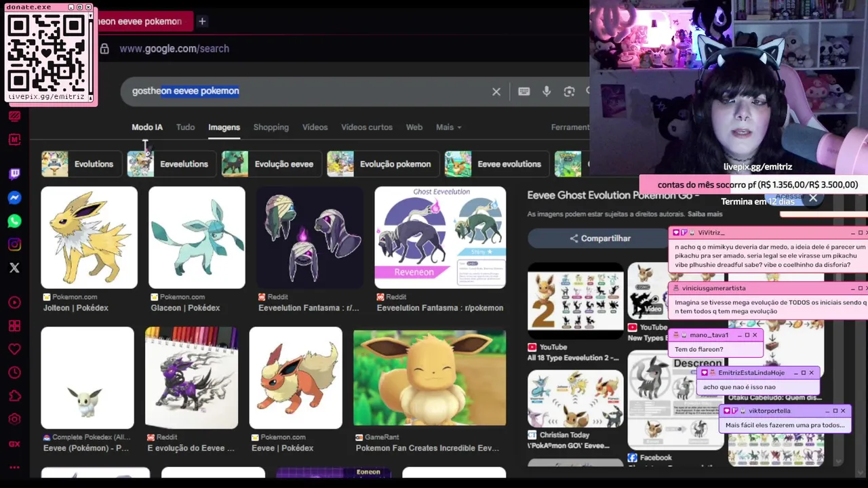Switch to the Tudo results tab
Screen dimensions: 868x488
point(185,127)
